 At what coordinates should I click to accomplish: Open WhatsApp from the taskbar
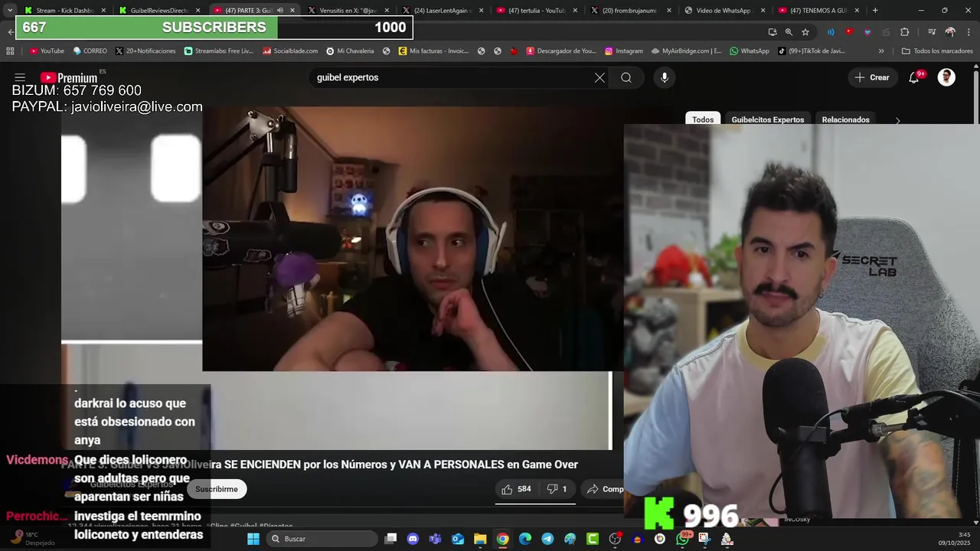tap(682, 539)
